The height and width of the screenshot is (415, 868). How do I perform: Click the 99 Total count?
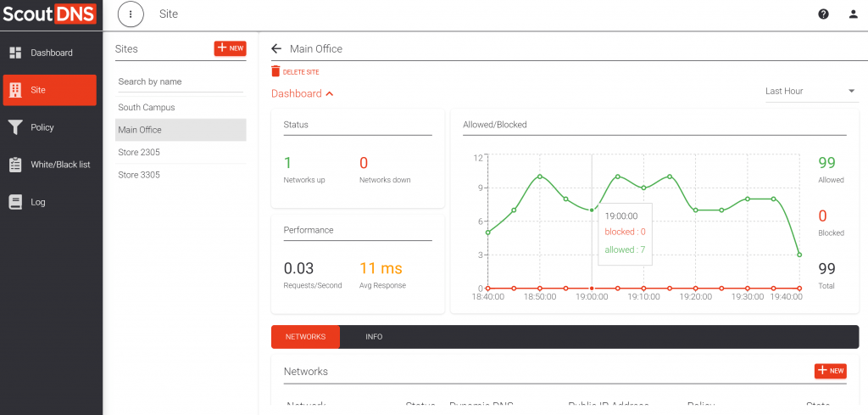pos(827,269)
